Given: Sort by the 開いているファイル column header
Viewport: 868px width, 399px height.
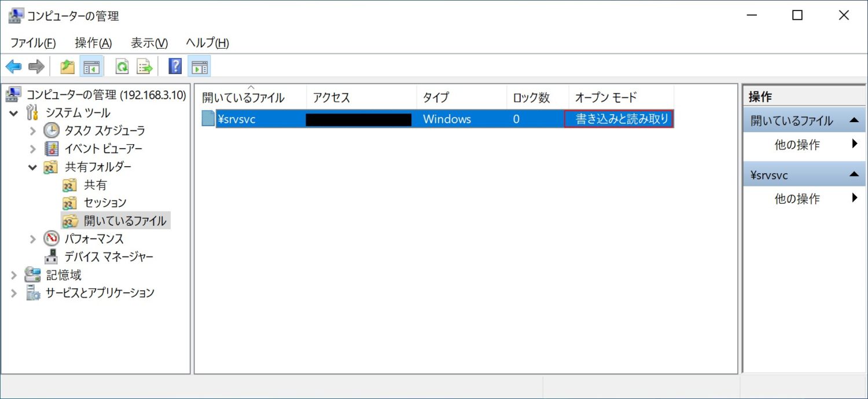Looking at the screenshot, I should pyautogui.click(x=243, y=98).
